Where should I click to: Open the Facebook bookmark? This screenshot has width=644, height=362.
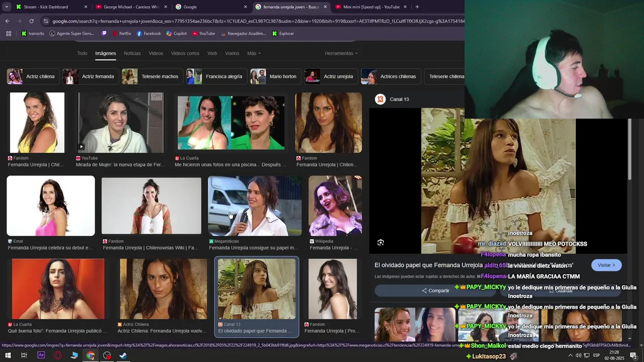click(x=148, y=34)
